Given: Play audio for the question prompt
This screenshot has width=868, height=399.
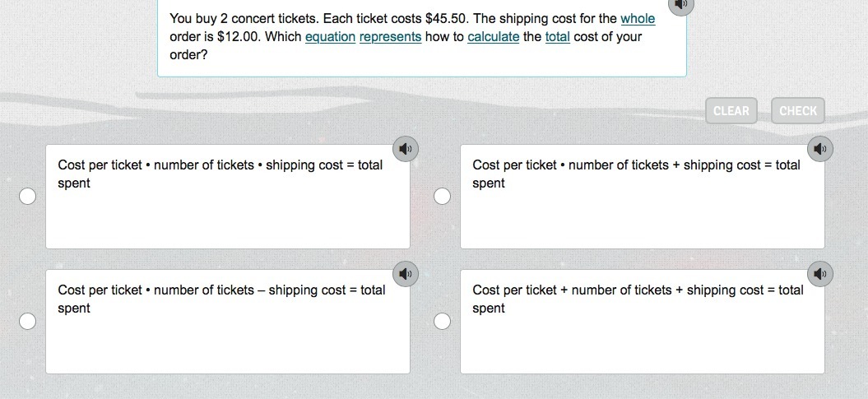Looking at the screenshot, I should pos(680,5).
